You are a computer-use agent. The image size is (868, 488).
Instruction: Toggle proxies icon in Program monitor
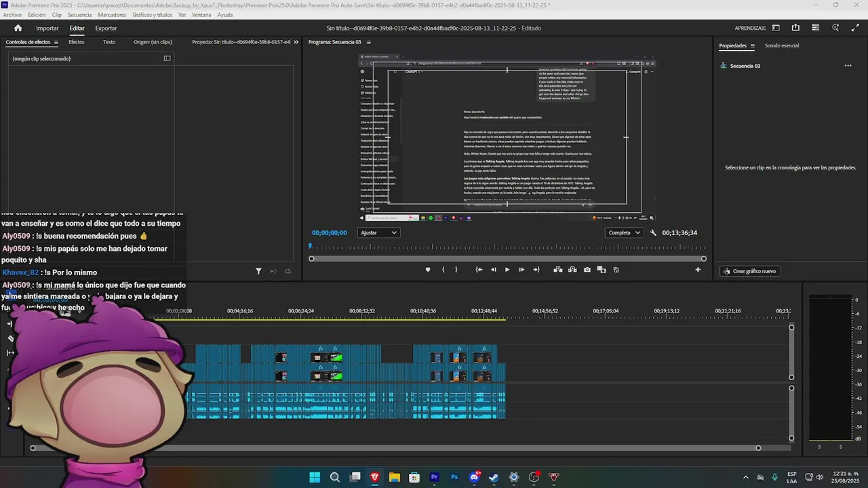coord(616,270)
